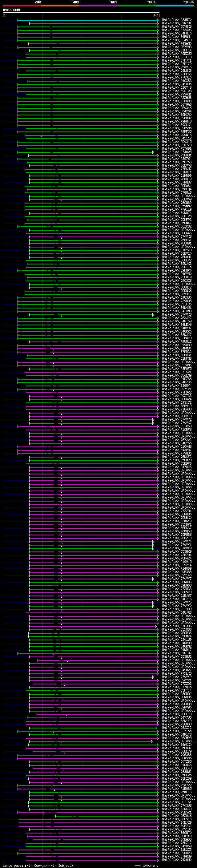Screen dimensions: 197x868
Task: Open hit UniRef100_C1EFE4
Action: pyautogui.click(x=177, y=50)
